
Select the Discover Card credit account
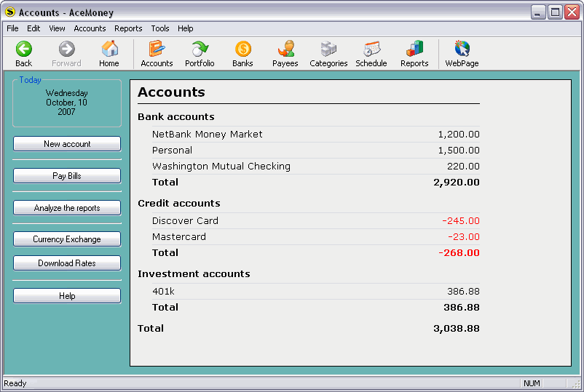coord(185,221)
